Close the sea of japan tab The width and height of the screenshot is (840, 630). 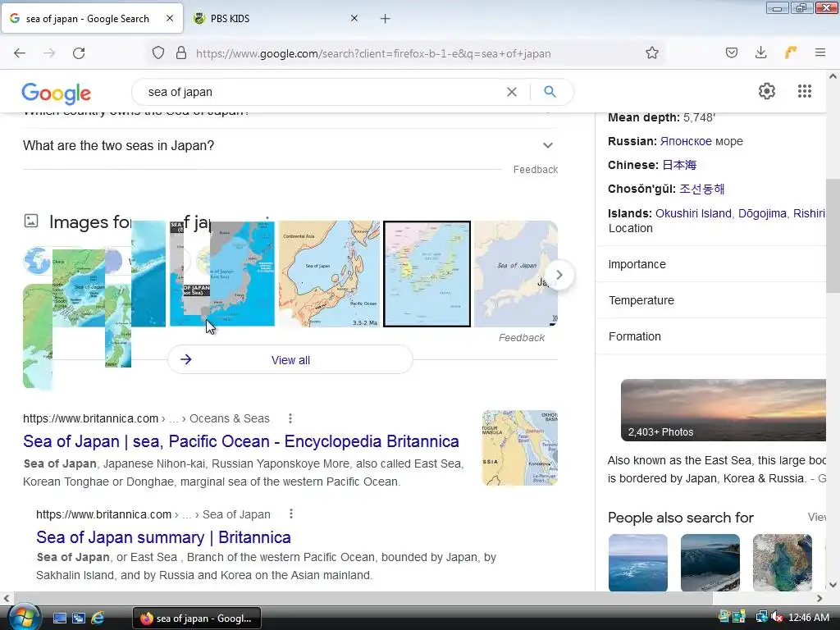click(x=170, y=18)
